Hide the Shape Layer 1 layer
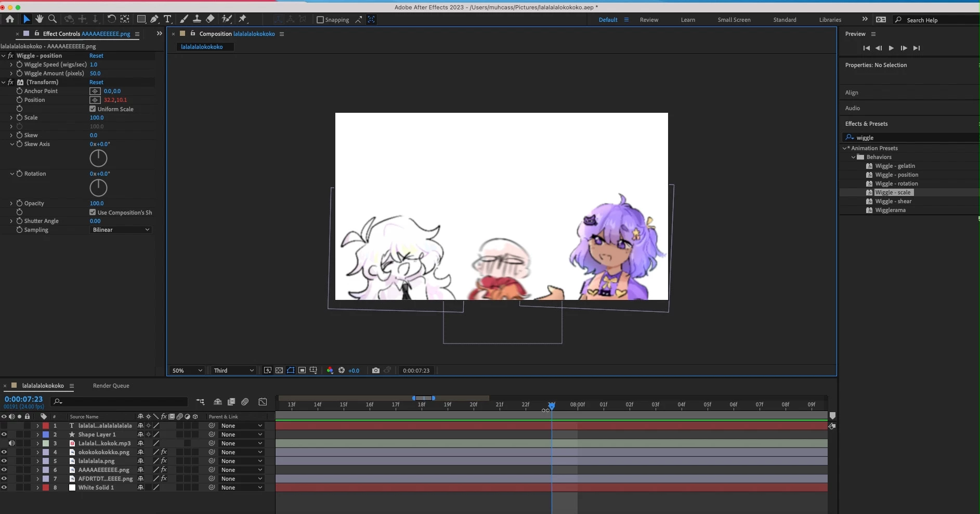Screen dimensions: 980x514 (x=4, y=434)
